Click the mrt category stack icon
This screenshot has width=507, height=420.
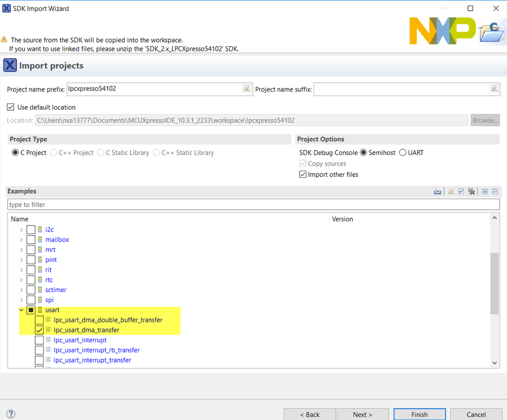click(40, 249)
